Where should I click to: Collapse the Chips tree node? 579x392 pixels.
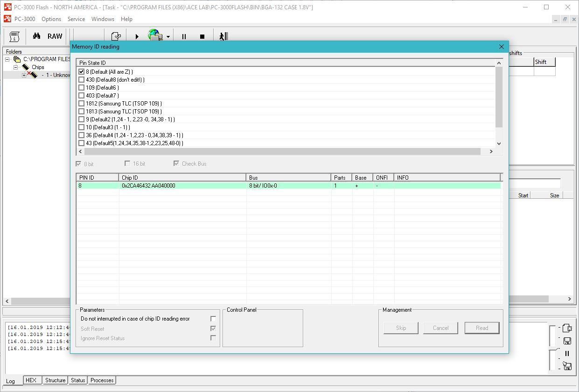tap(15, 67)
